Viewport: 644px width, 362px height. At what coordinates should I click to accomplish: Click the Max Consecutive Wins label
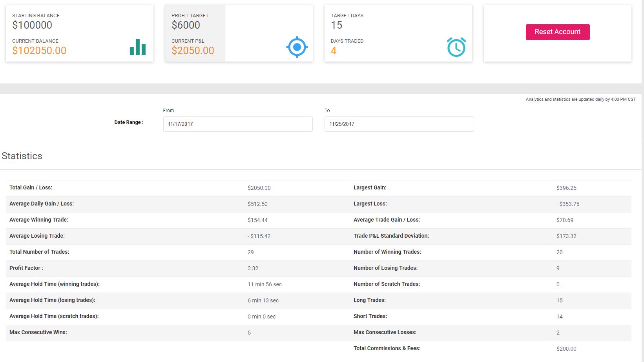(x=38, y=332)
